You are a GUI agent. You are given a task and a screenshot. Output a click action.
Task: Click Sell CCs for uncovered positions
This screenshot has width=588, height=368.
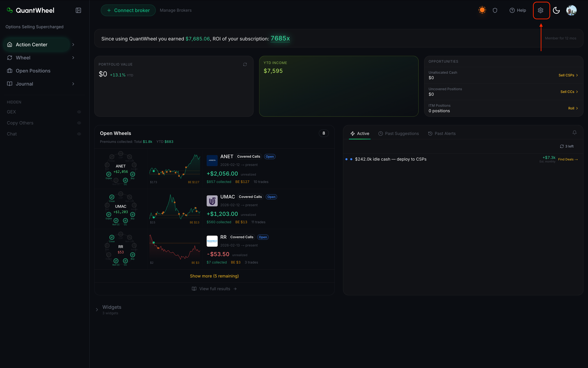click(x=569, y=92)
